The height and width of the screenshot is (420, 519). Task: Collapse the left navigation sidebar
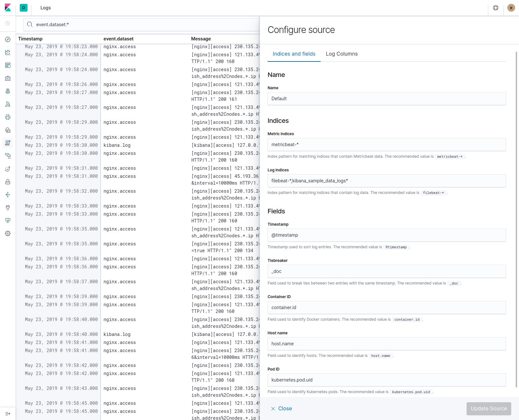click(7, 414)
